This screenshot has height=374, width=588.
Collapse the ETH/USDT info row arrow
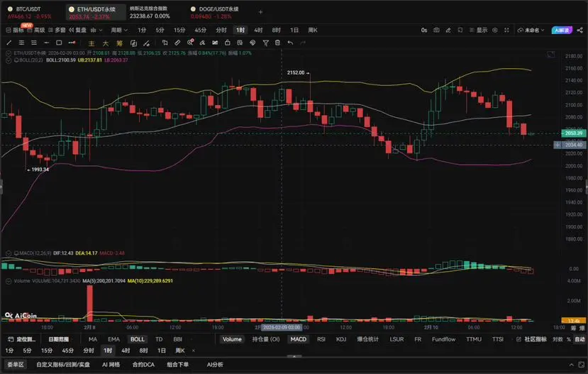tap(9, 53)
